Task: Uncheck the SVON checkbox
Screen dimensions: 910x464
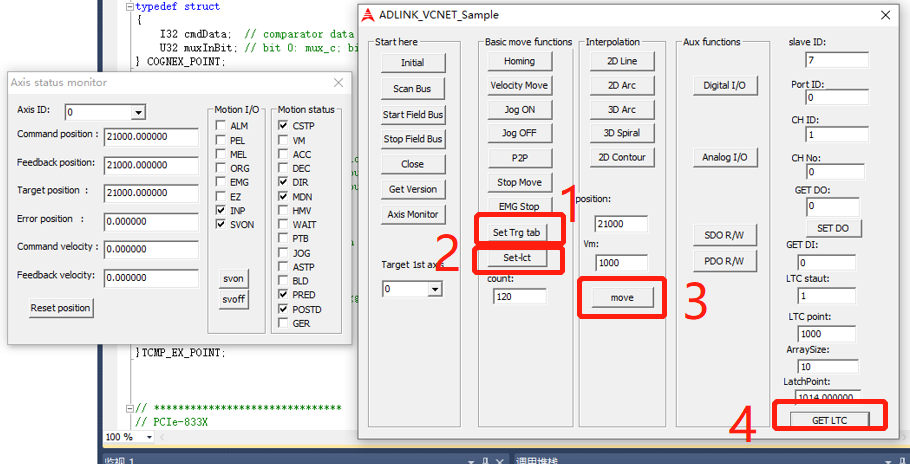Action: click(221, 224)
